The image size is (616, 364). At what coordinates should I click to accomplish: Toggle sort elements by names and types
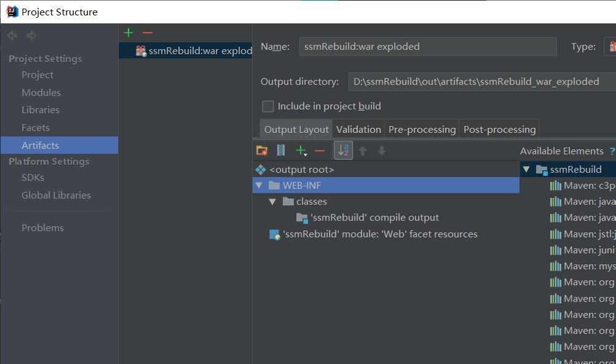pos(344,150)
